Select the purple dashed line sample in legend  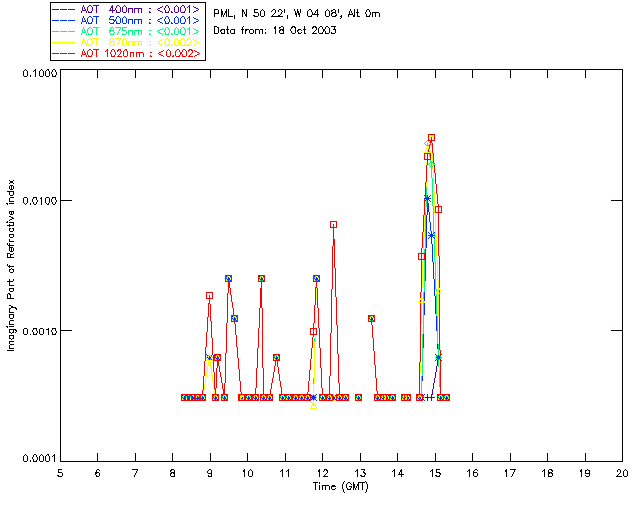64,10
